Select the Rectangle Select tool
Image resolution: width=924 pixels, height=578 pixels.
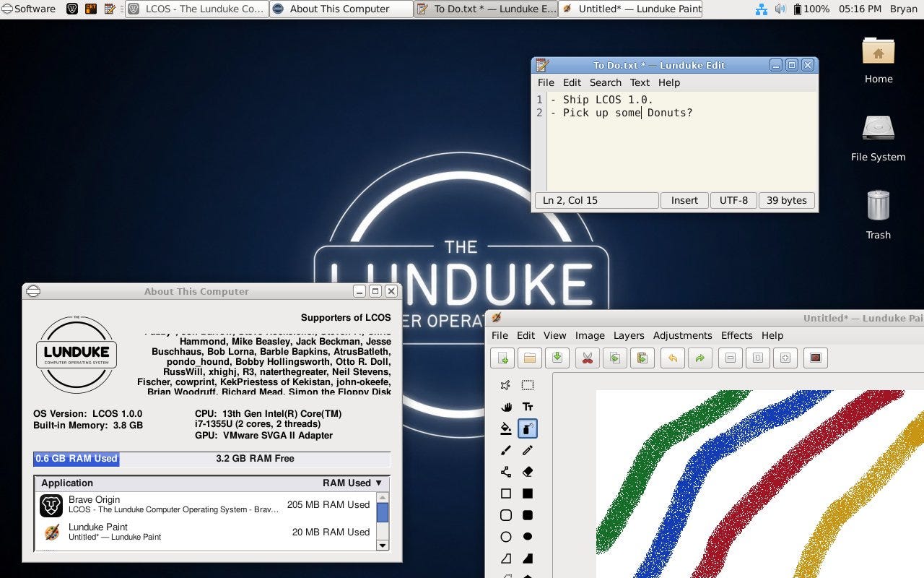pos(528,385)
